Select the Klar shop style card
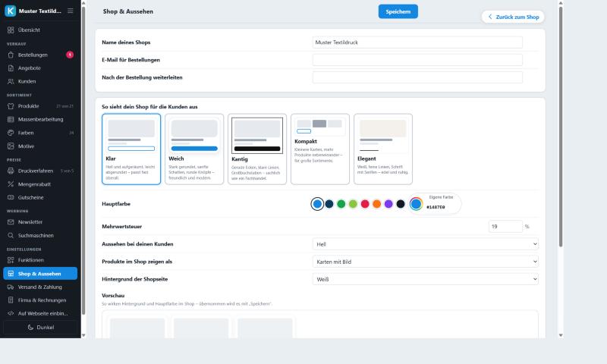The image size is (607, 364). click(x=131, y=149)
